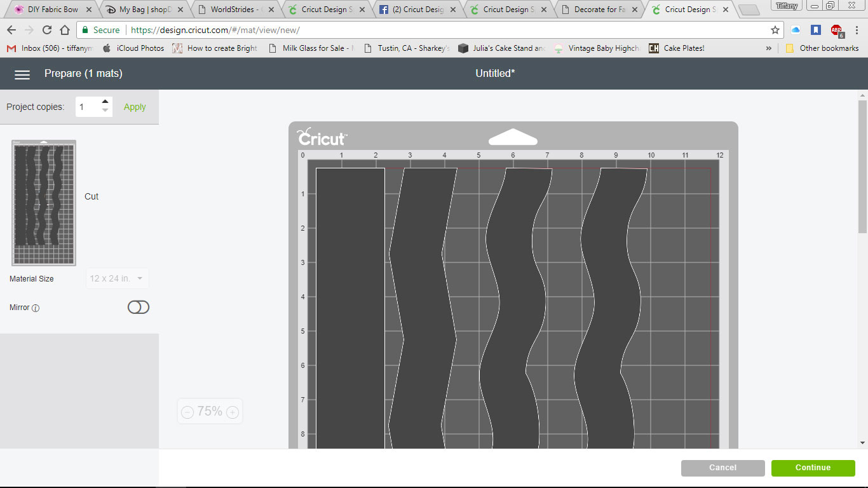
Task: Switch to the Facebook Cricut Design tab
Action: point(418,10)
